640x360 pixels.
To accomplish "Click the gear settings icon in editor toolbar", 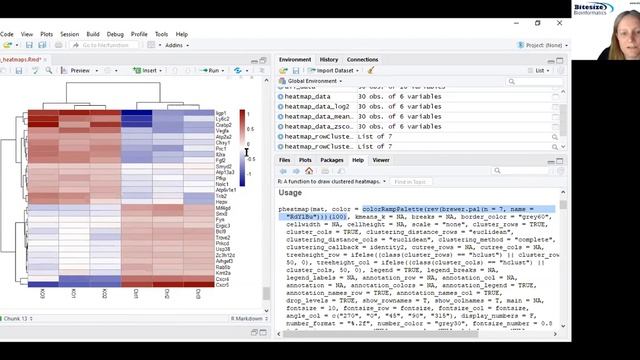I will coord(108,71).
